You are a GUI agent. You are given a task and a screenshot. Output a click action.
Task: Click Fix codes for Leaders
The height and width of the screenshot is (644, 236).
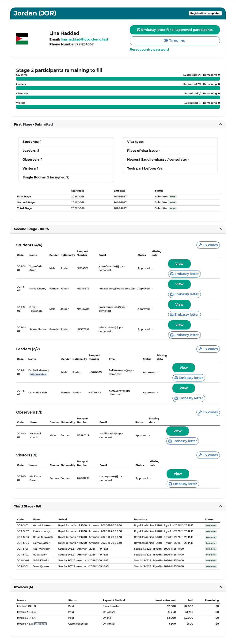pyautogui.click(x=208, y=349)
